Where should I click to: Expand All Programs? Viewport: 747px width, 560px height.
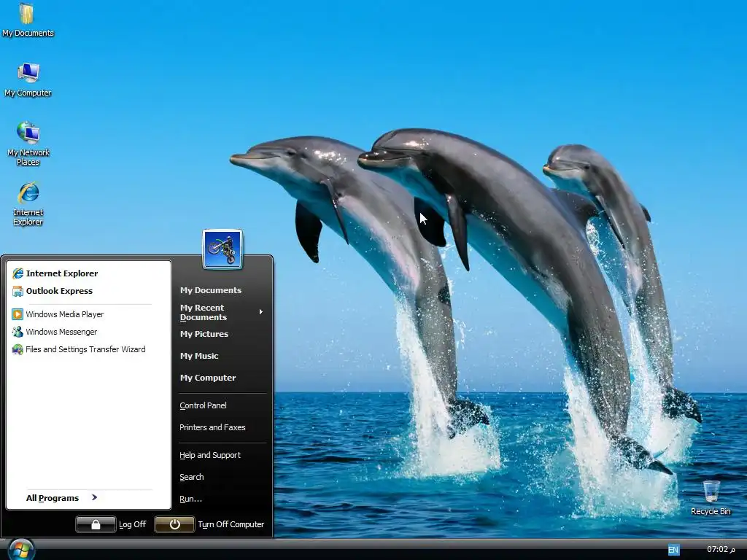pos(53,498)
